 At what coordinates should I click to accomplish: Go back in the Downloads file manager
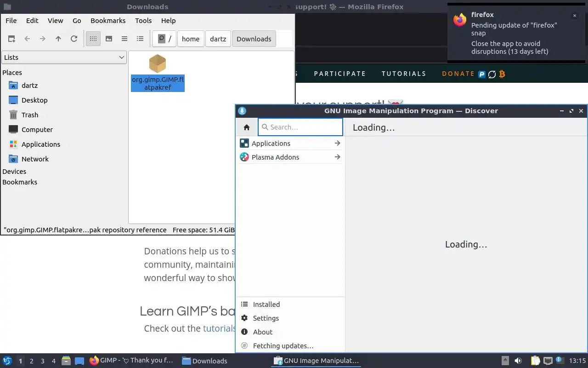click(27, 39)
